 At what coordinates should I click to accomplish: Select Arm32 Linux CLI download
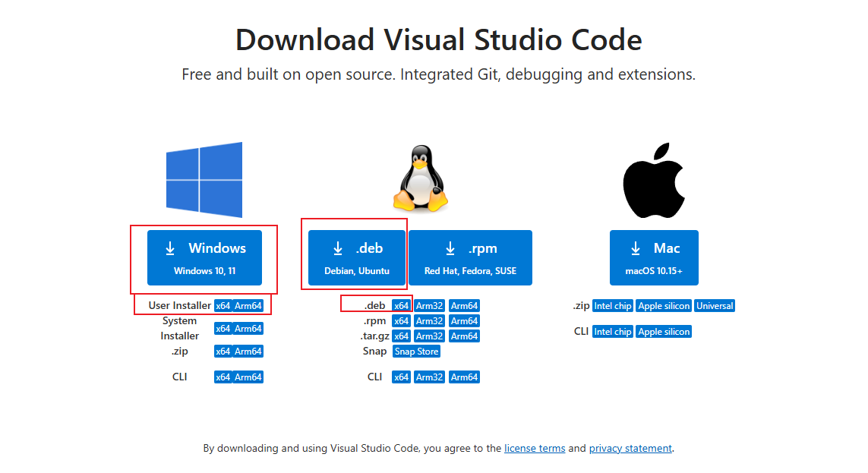[429, 377]
